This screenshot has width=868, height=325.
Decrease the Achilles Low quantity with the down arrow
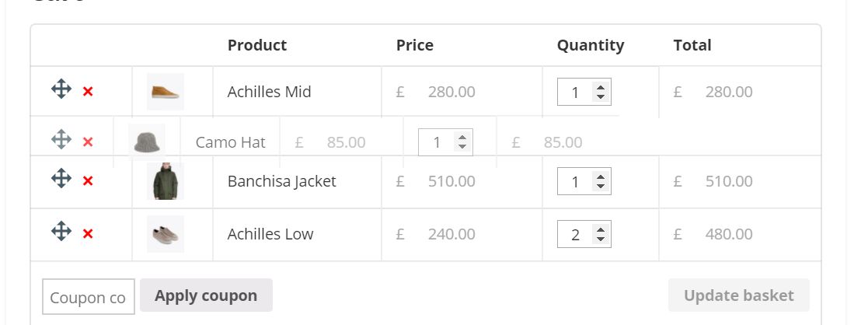tap(600, 239)
